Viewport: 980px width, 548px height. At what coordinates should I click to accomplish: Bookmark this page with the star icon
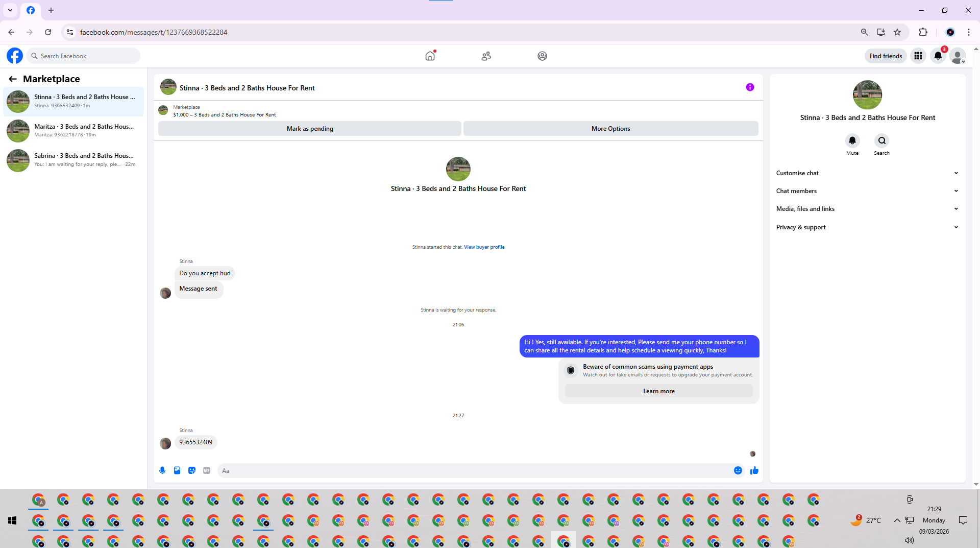[x=897, y=32]
